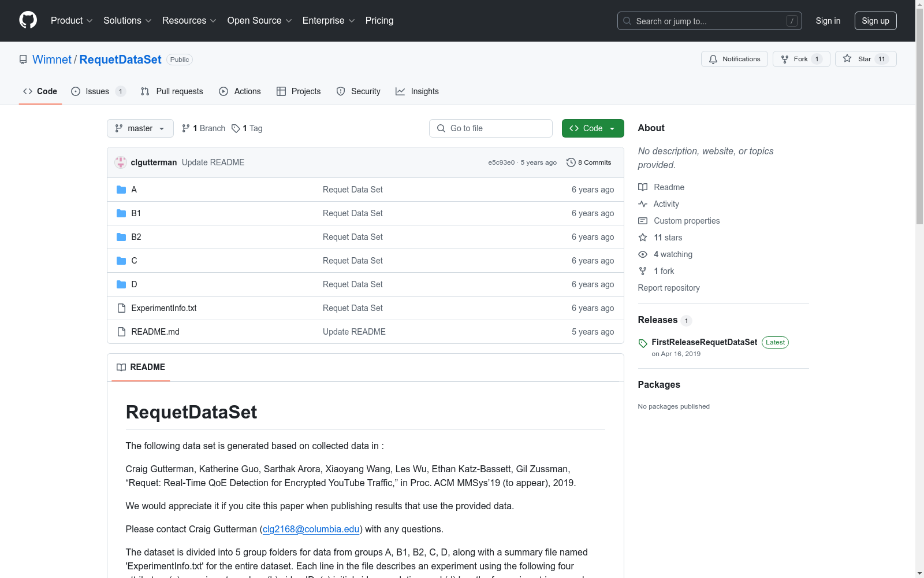Click the fork icon in Fork button
The image size is (924, 578).
coord(785,59)
